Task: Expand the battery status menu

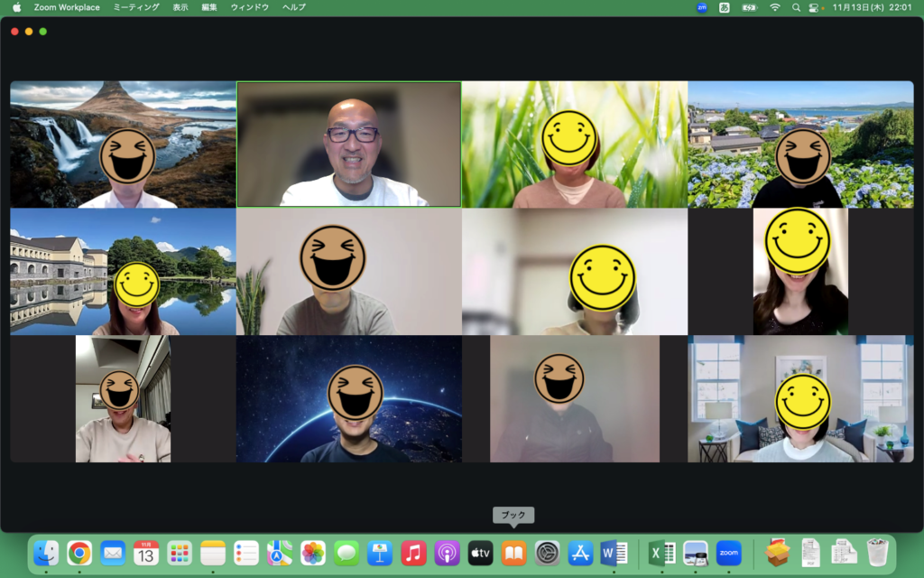Action: click(x=749, y=7)
